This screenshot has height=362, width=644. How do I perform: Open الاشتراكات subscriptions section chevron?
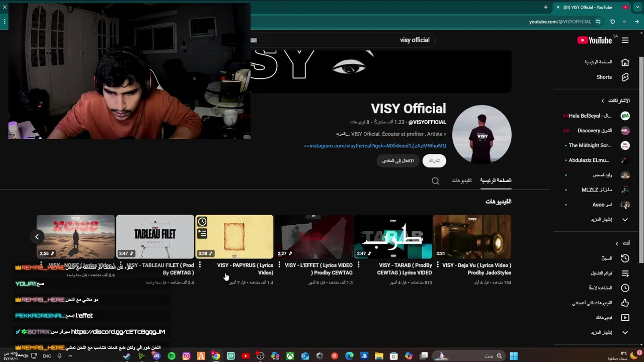point(603,101)
